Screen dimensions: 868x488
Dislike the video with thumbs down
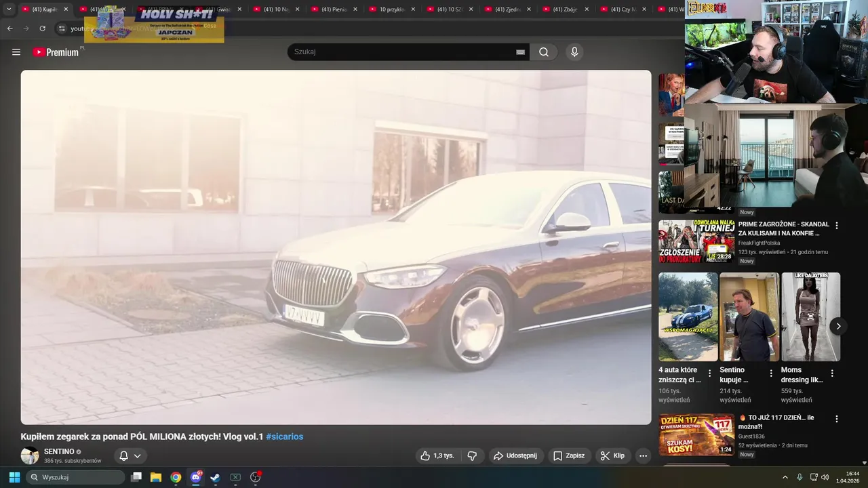(473, 455)
